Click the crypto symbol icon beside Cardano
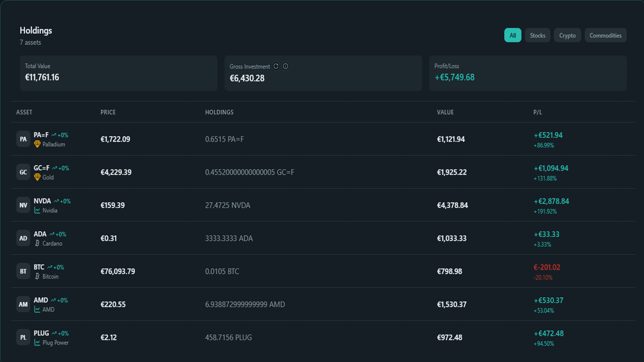Viewport: 644px width, 362px height. coord(37,243)
